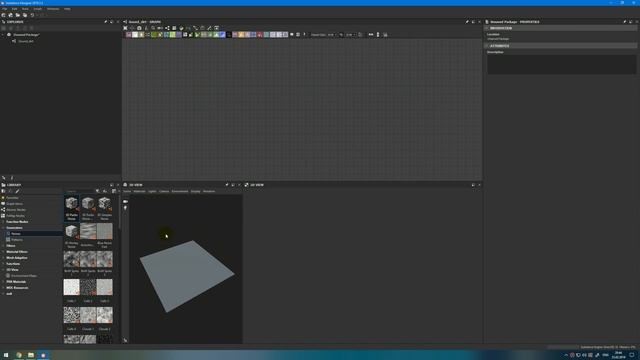The height and width of the screenshot is (360, 640).
Task: Click into the Description text field
Action: (561, 64)
